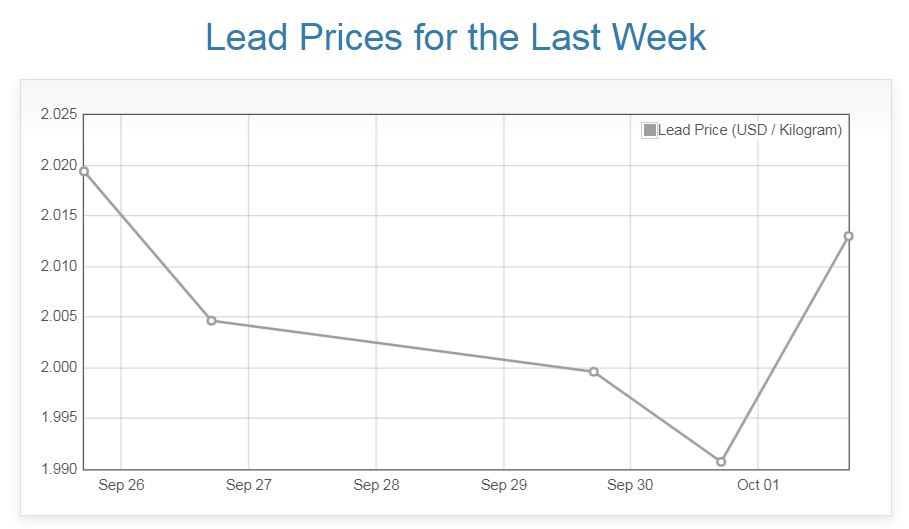Click the Lead Price (USD / Kilogram) legend label
The image size is (909, 529).
(x=750, y=130)
